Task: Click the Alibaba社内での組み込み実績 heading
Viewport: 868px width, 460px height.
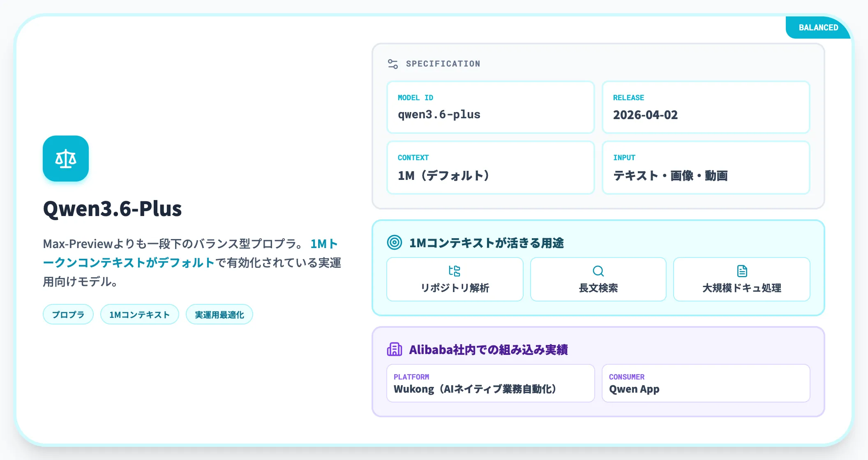Action: pyautogui.click(x=488, y=350)
